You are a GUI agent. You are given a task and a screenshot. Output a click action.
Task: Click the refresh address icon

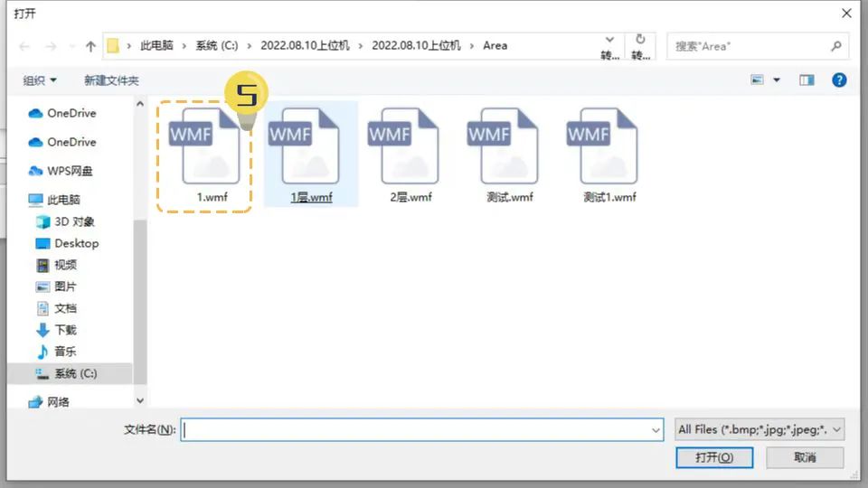pyautogui.click(x=640, y=40)
